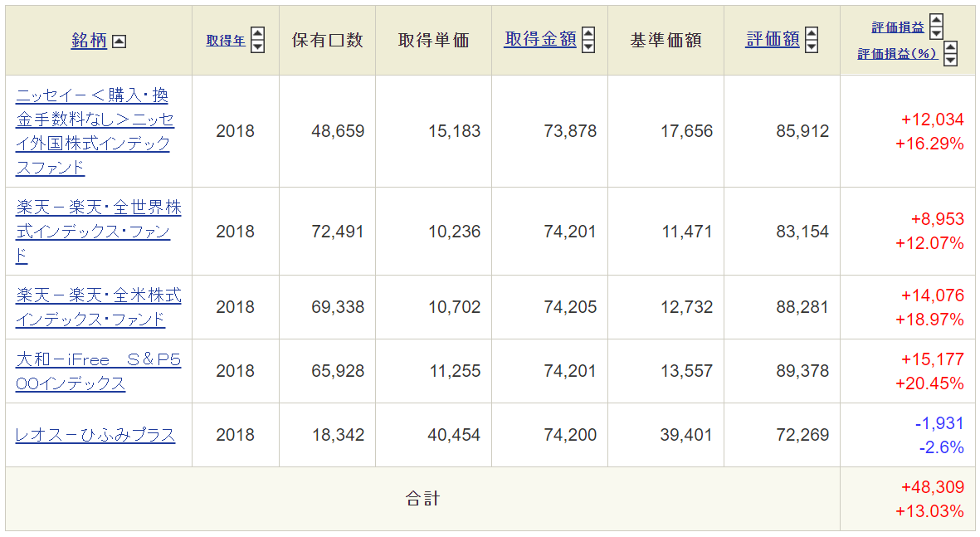Select the 83,154 valuation cell

802,232
